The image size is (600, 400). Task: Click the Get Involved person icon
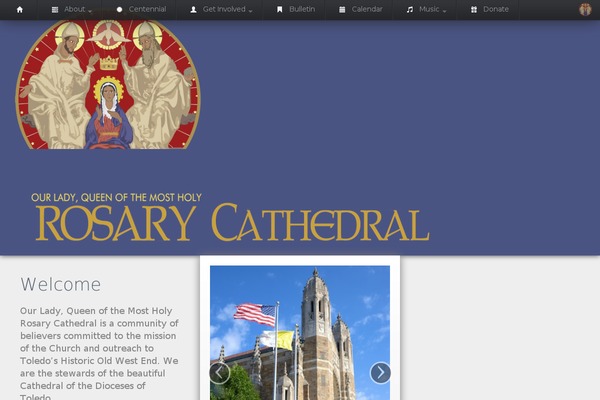[194, 10]
